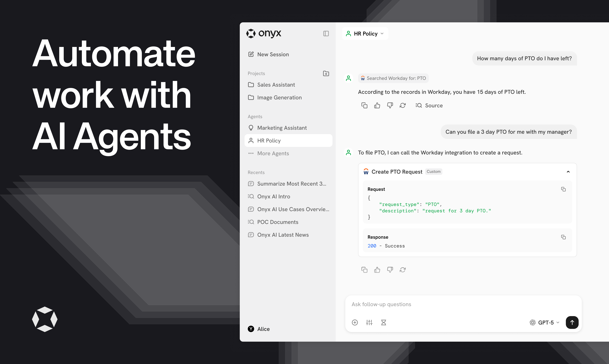
Task: Open the sliders tuning options icon
Action: click(369, 322)
